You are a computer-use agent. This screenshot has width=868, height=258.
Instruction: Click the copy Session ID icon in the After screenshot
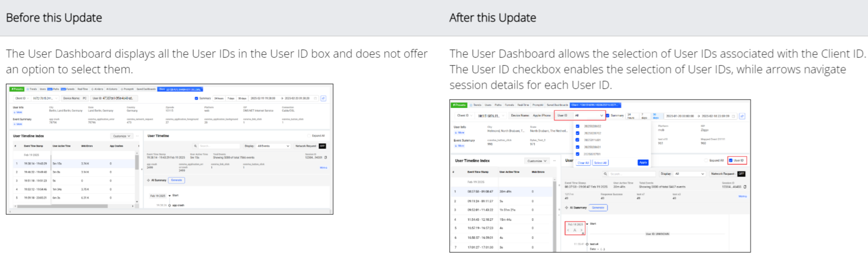(745, 187)
